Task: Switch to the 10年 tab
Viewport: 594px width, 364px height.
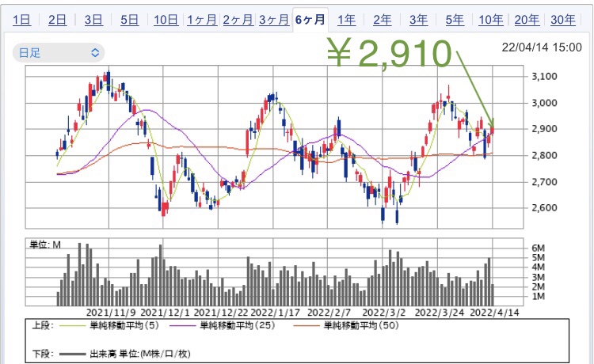Action: click(490, 20)
